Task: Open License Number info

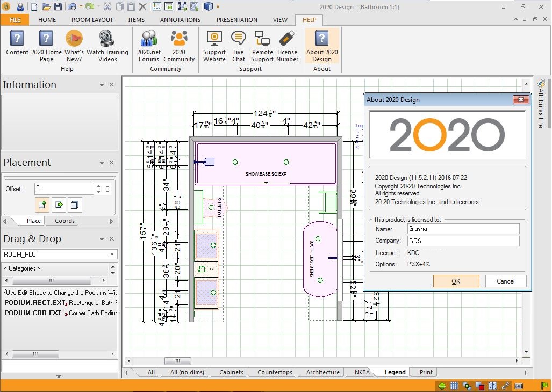Action: pyautogui.click(x=287, y=46)
